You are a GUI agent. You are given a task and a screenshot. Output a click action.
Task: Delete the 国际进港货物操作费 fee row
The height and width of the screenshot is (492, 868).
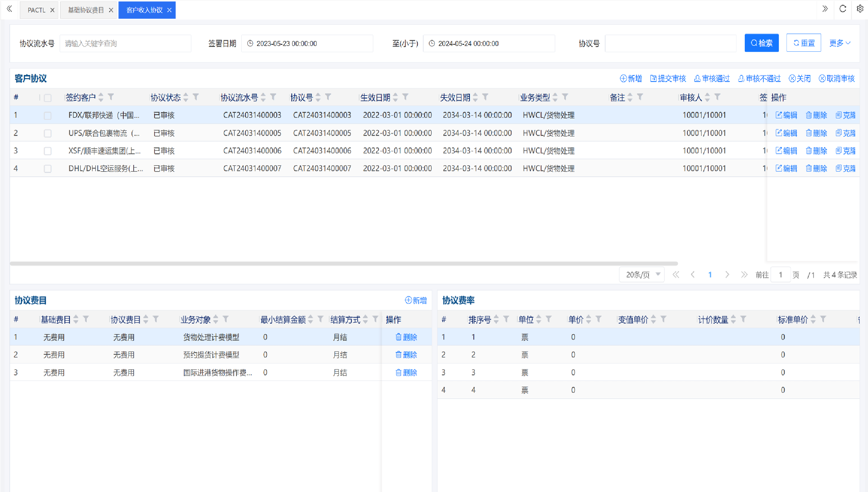pyautogui.click(x=407, y=373)
